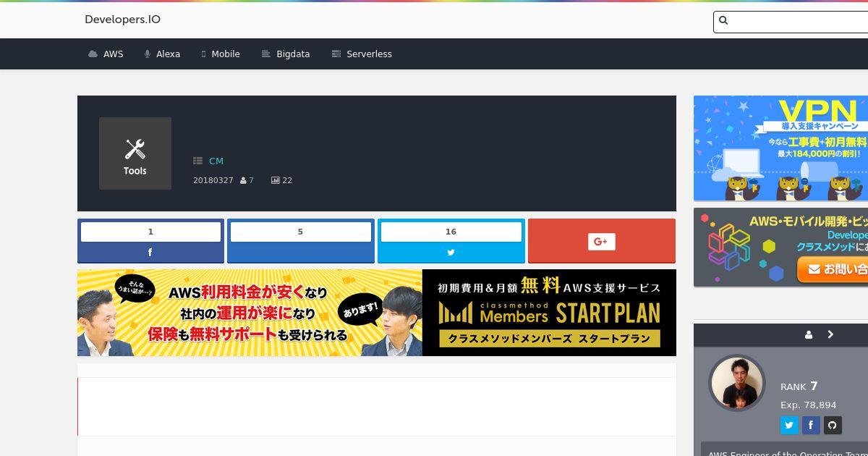
Task: Open the Members START PLAN banner
Action: [377, 313]
